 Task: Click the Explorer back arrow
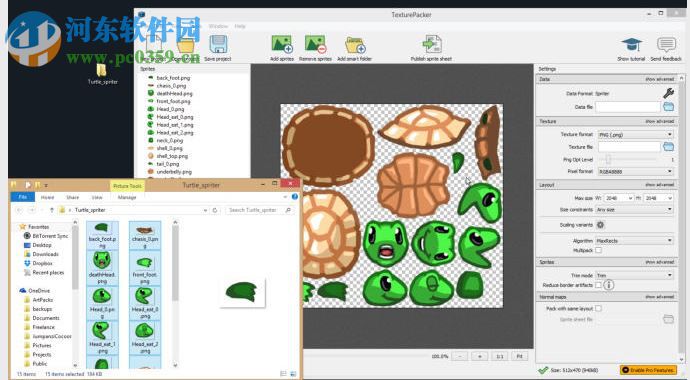pos(18,210)
